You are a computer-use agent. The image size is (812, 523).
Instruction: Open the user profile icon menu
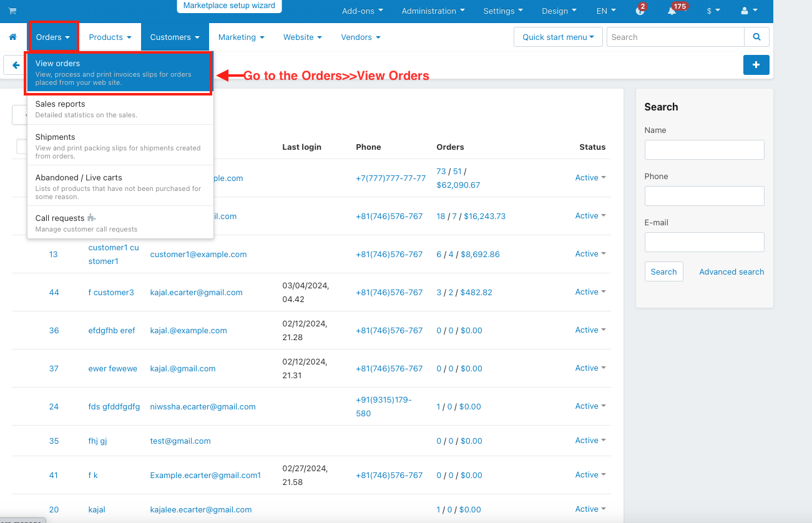pyautogui.click(x=748, y=11)
